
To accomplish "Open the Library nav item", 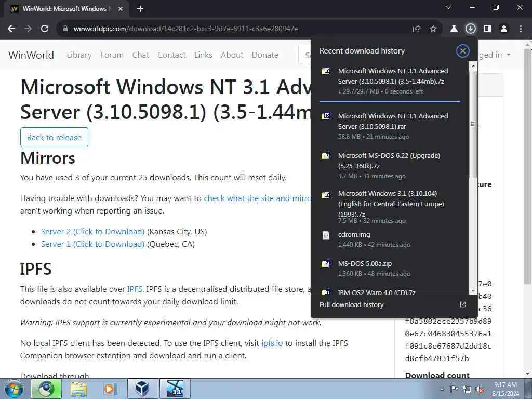I will pyautogui.click(x=79, y=55).
